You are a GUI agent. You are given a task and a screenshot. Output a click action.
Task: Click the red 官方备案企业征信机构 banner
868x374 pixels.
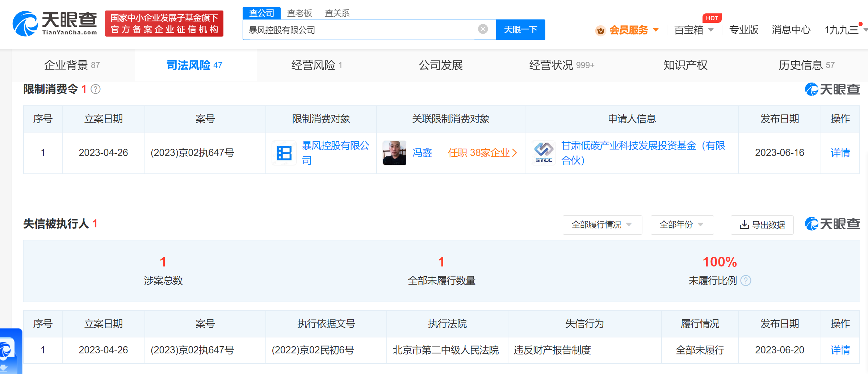click(164, 24)
